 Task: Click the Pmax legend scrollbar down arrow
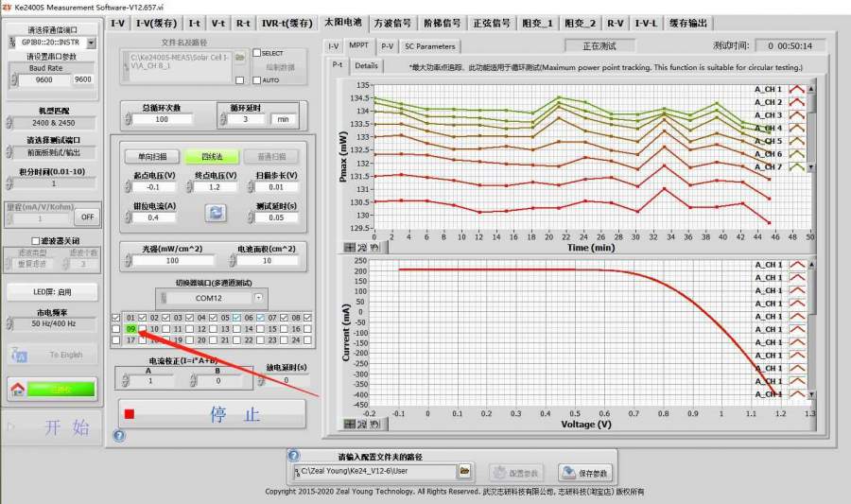811,167
